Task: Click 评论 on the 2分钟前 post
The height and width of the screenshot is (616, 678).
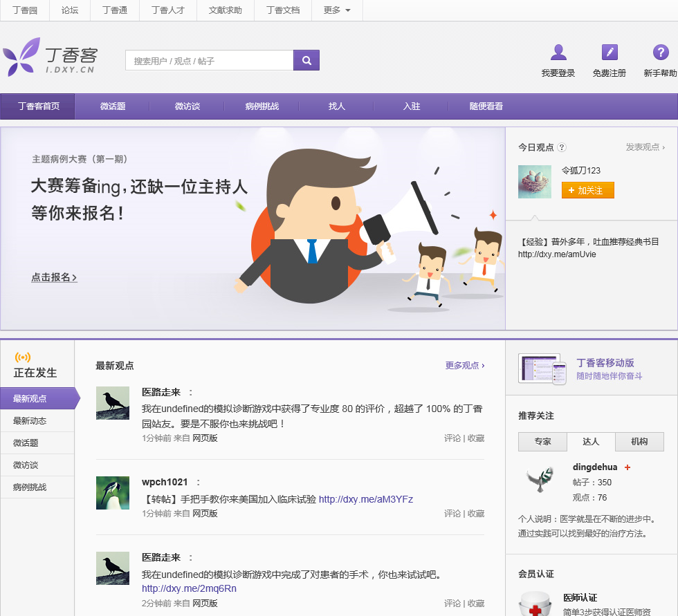Action: point(452,603)
